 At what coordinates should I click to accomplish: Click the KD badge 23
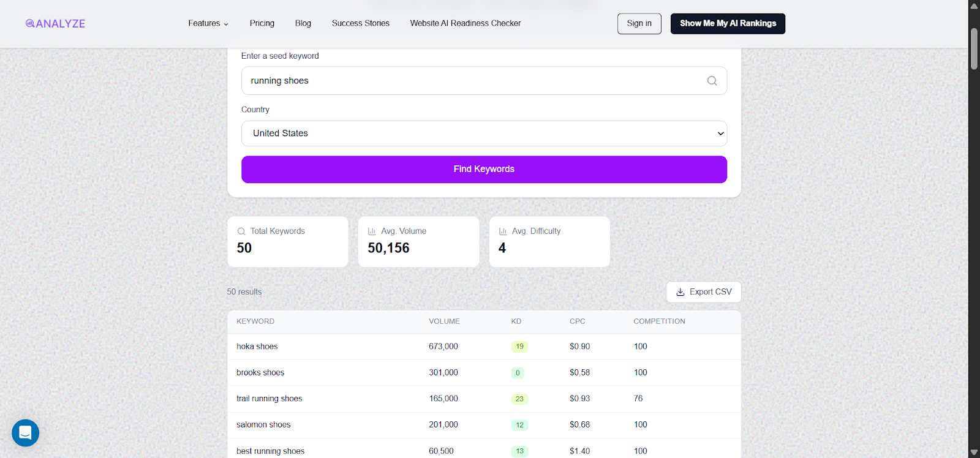pos(519,399)
